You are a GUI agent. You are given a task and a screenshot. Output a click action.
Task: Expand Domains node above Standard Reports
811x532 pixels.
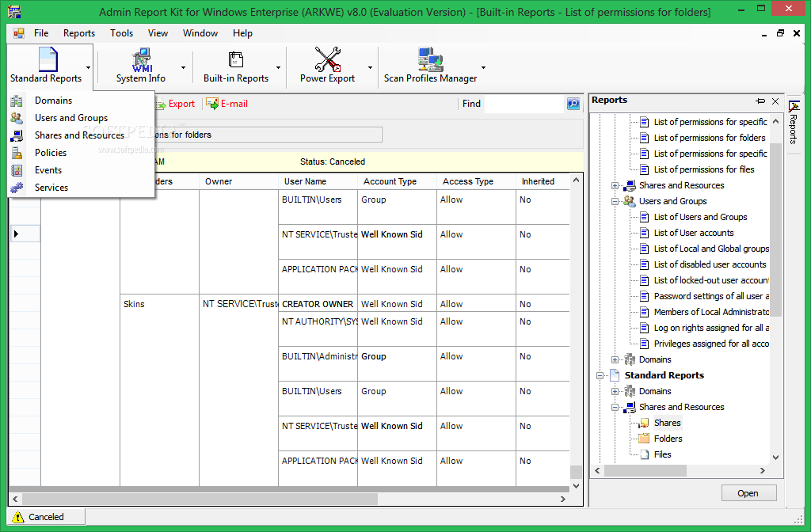[615, 360]
